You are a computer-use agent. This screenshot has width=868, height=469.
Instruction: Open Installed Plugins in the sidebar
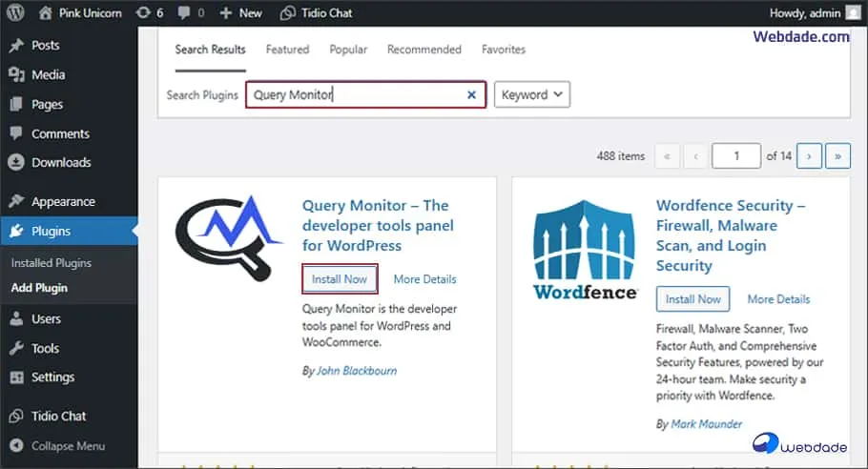tap(52, 263)
